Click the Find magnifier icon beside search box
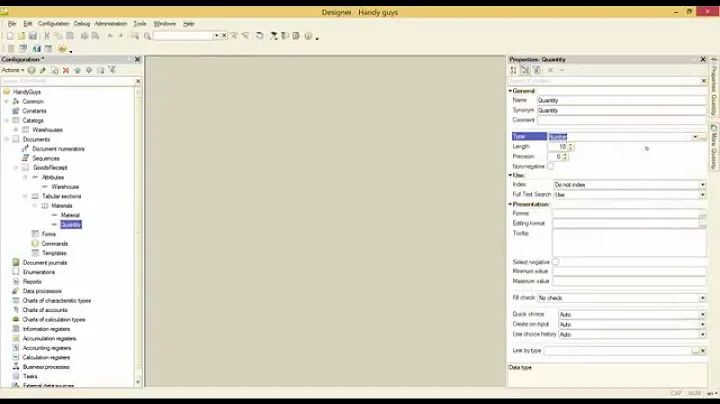 tap(147, 36)
